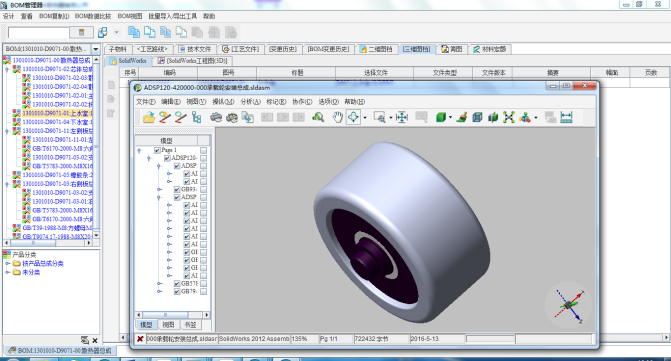Open dropdown arrow next to component molecule icon
Image resolution: width=671 pixels, height=361 pixels.
(x=536, y=118)
